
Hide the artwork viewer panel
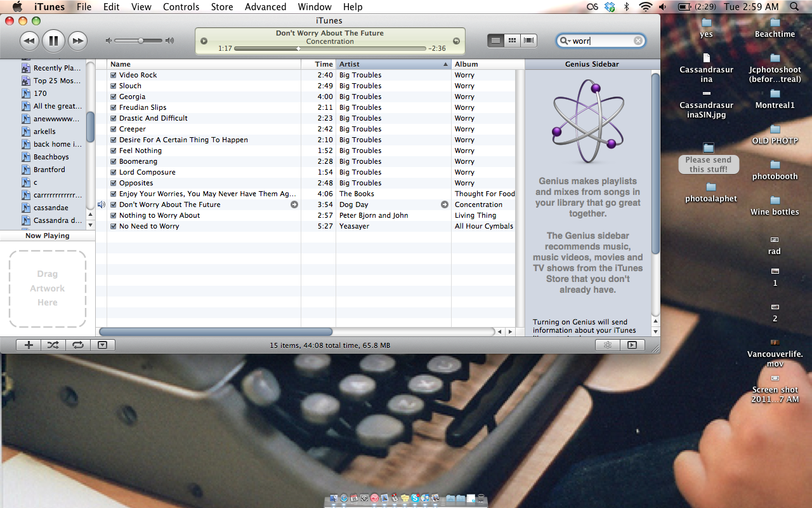coord(102,345)
